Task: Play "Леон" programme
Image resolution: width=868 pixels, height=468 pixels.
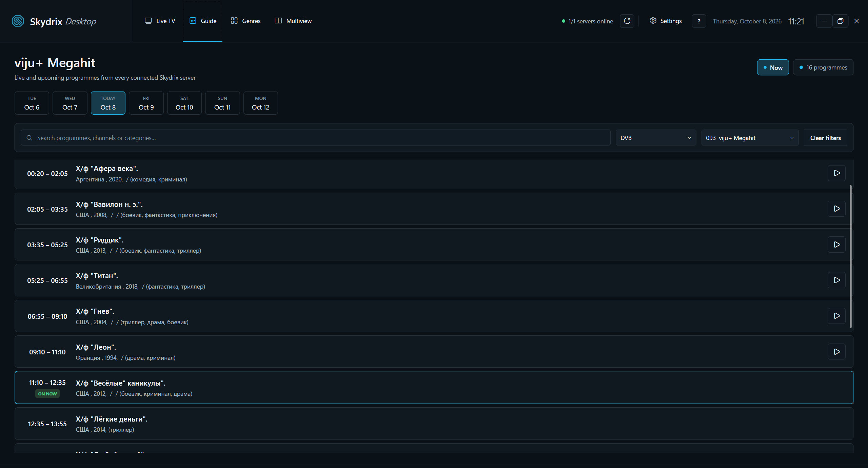Action: point(836,352)
